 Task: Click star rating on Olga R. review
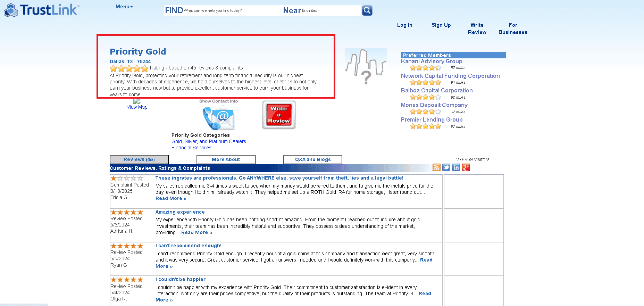(x=127, y=280)
